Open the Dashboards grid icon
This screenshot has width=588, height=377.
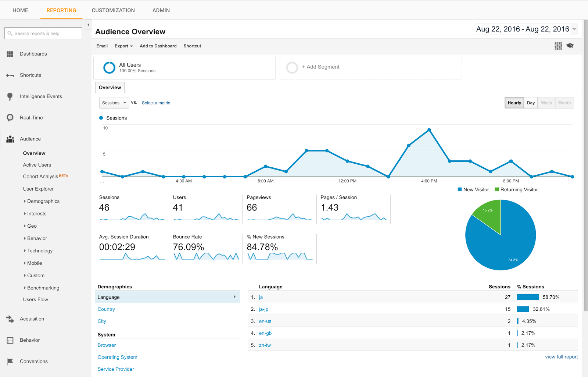click(10, 54)
